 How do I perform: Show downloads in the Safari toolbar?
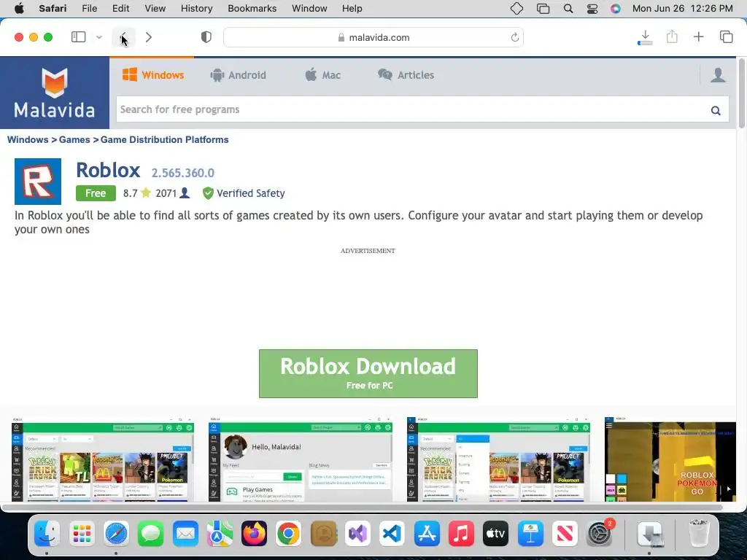tap(645, 38)
